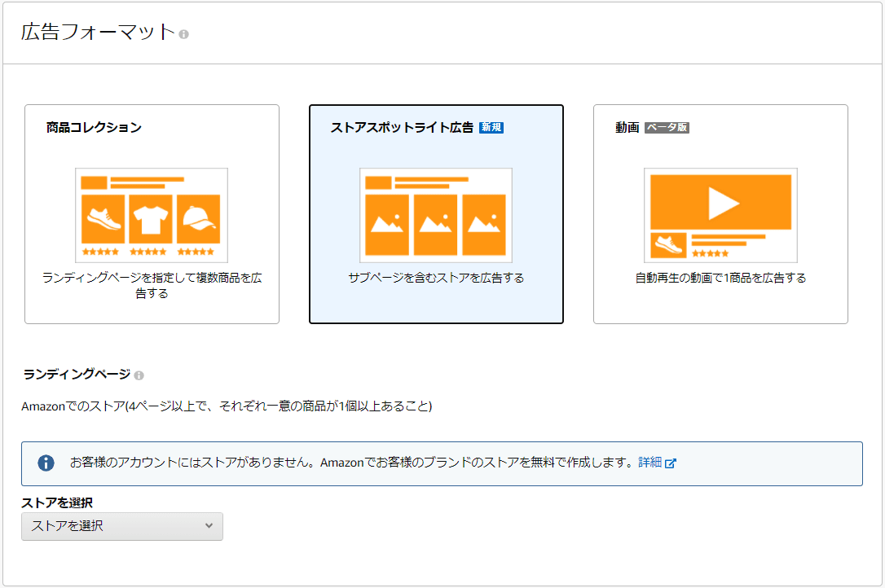This screenshot has height=588, width=885.
Task: Click the 新規 badge on store spotlight
Action: coord(491,128)
